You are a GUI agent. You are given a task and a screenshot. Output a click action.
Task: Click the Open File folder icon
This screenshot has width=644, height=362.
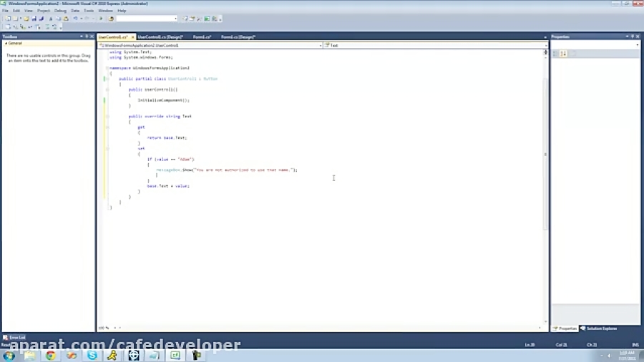click(26, 19)
